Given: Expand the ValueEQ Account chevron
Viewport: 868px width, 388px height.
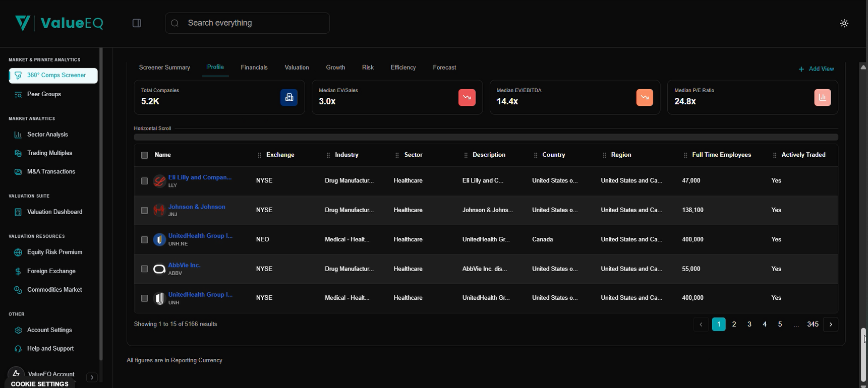Looking at the screenshot, I should (x=92, y=377).
